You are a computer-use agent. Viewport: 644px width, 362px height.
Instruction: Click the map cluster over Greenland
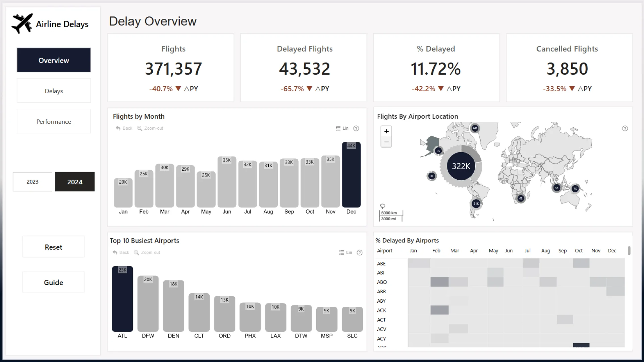pos(475,128)
